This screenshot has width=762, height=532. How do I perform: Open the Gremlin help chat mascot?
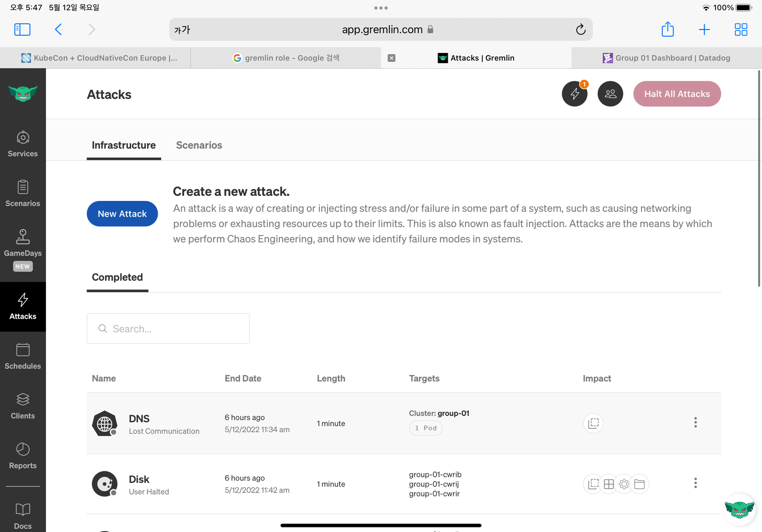pyautogui.click(x=739, y=509)
